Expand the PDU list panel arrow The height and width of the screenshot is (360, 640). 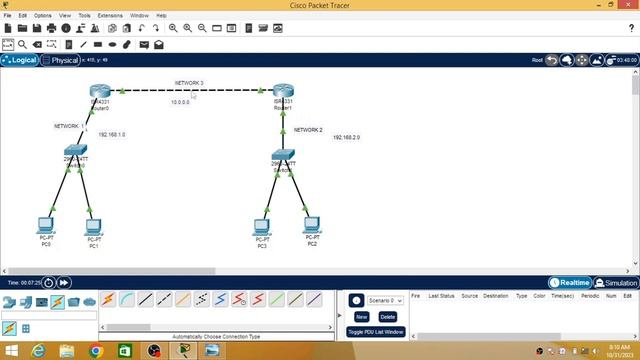339,315
